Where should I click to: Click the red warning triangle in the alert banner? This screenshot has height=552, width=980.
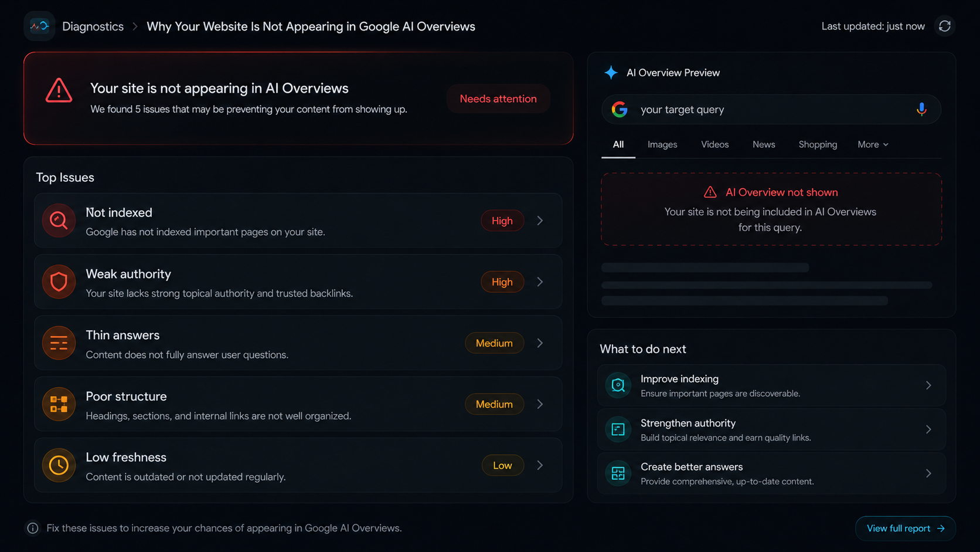coord(59,90)
